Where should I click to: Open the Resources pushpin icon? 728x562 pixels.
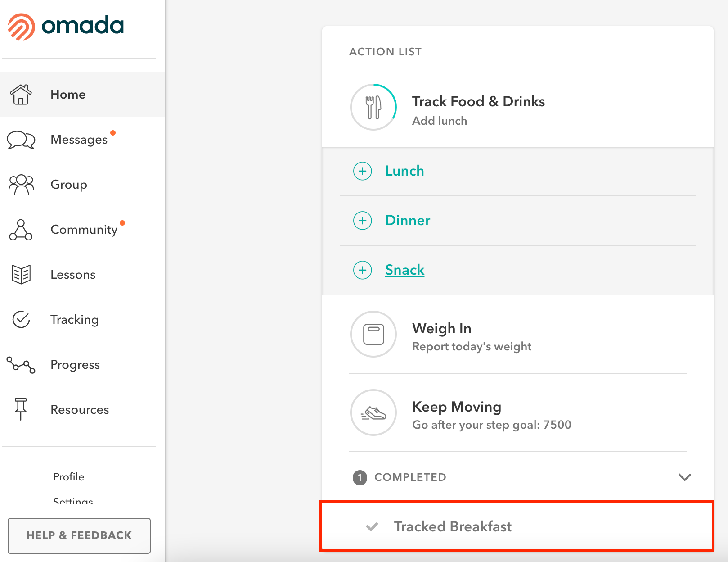coord(21,409)
